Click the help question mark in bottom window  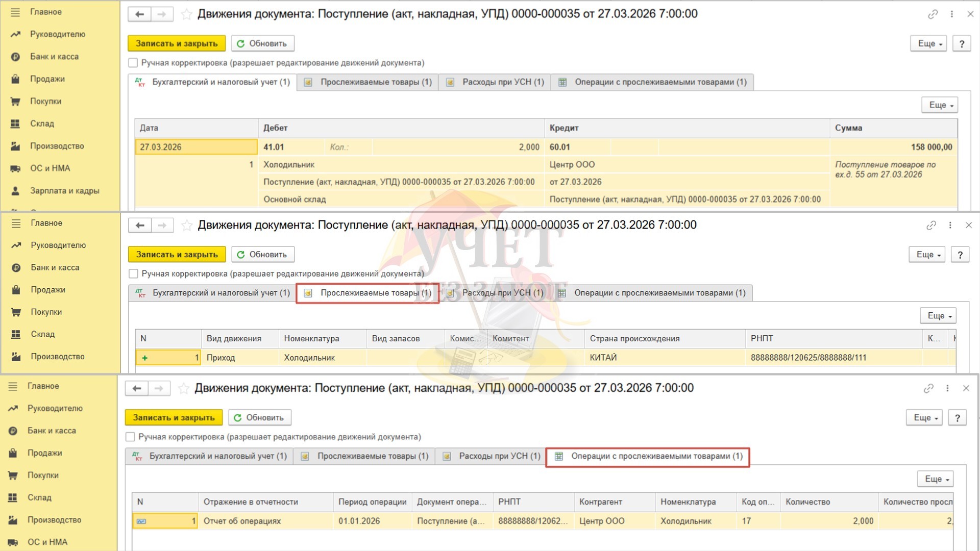pos(957,417)
